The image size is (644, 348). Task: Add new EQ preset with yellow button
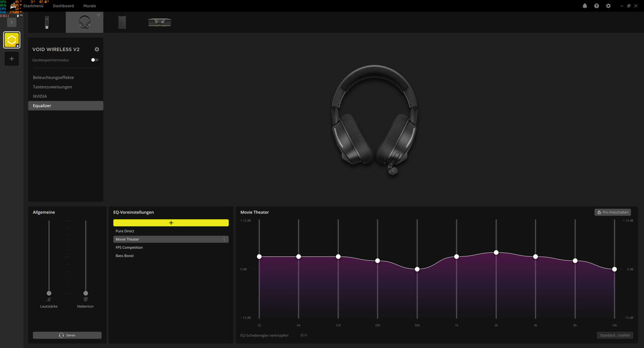click(171, 223)
